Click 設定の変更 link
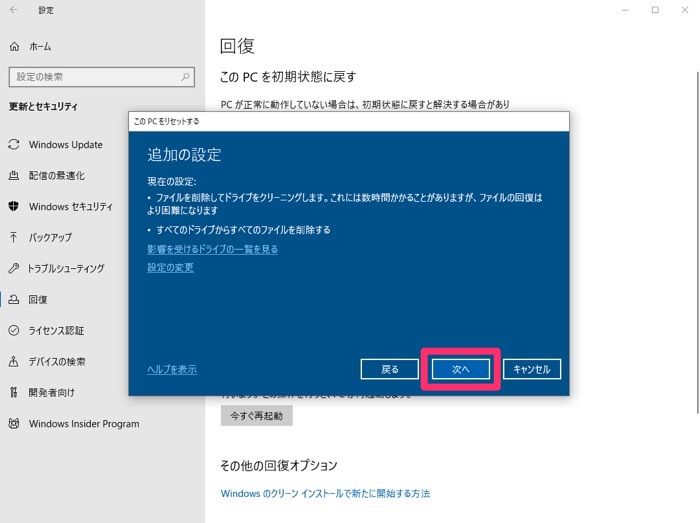 (x=170, y=267)
